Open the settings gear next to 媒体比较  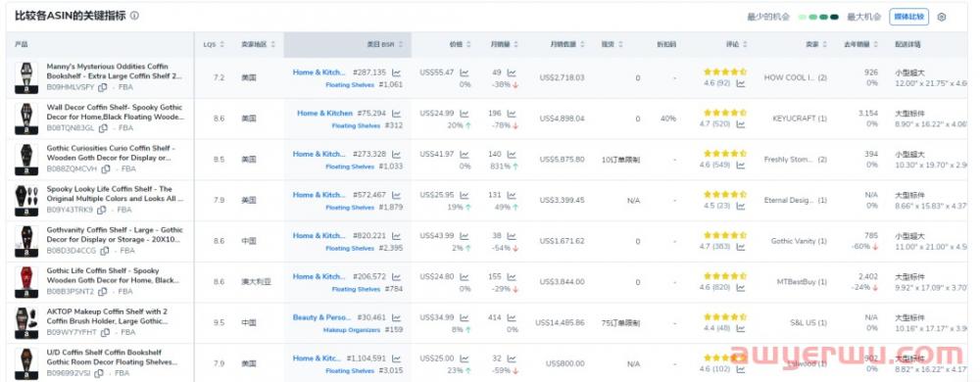(942, 17)
